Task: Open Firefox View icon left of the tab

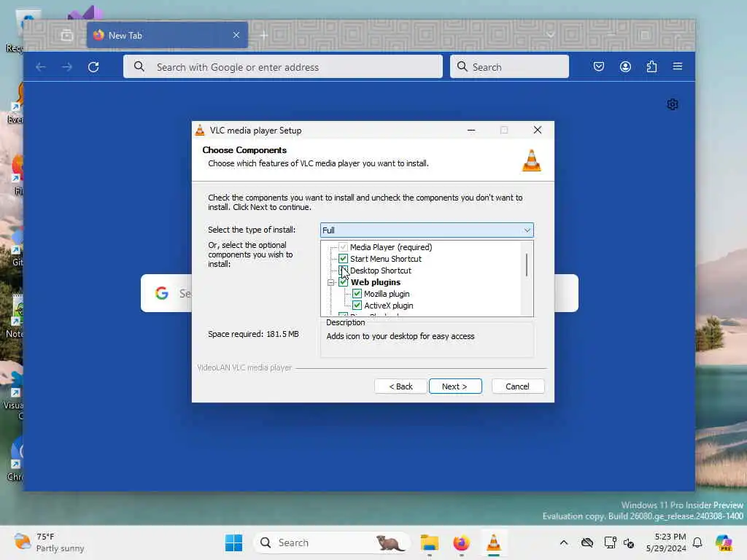Action: (x=67, y=35)
